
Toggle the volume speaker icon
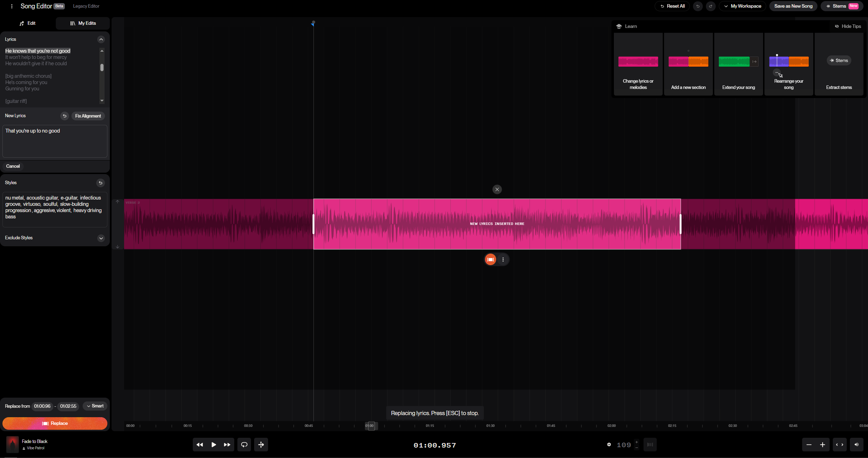pos(856,445)
